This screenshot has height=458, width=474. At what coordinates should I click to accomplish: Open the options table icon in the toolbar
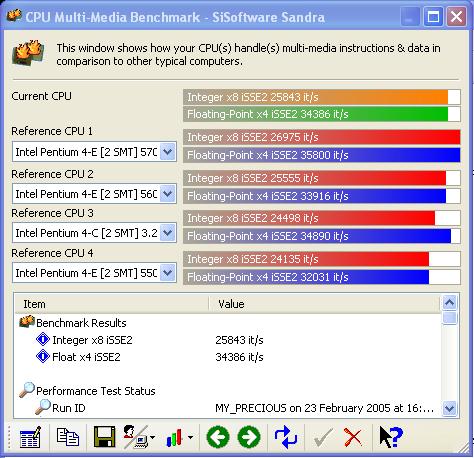(30, 437)
